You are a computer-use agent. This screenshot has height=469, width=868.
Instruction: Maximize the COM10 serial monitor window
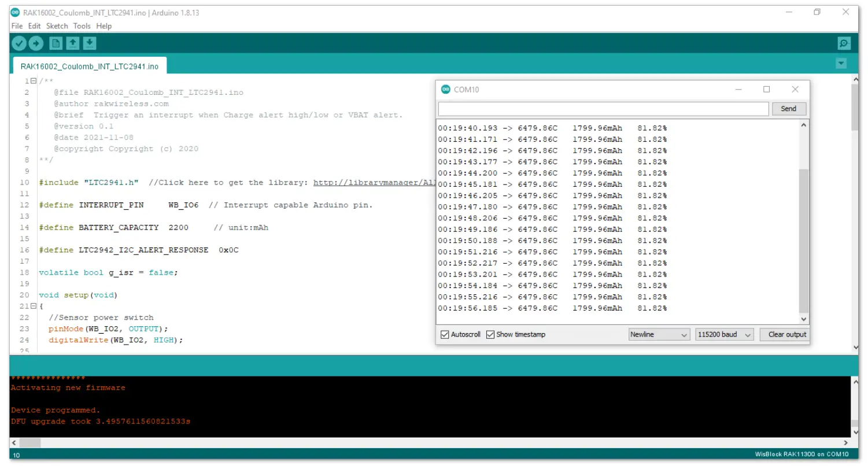click(767, 90)
